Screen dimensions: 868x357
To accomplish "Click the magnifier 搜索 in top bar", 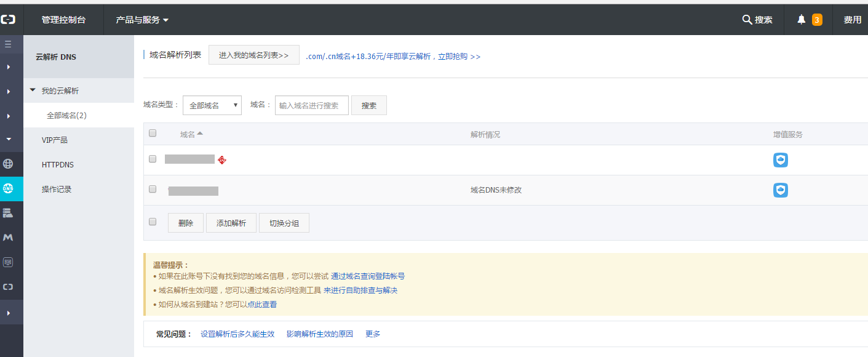I will [757, 20].
